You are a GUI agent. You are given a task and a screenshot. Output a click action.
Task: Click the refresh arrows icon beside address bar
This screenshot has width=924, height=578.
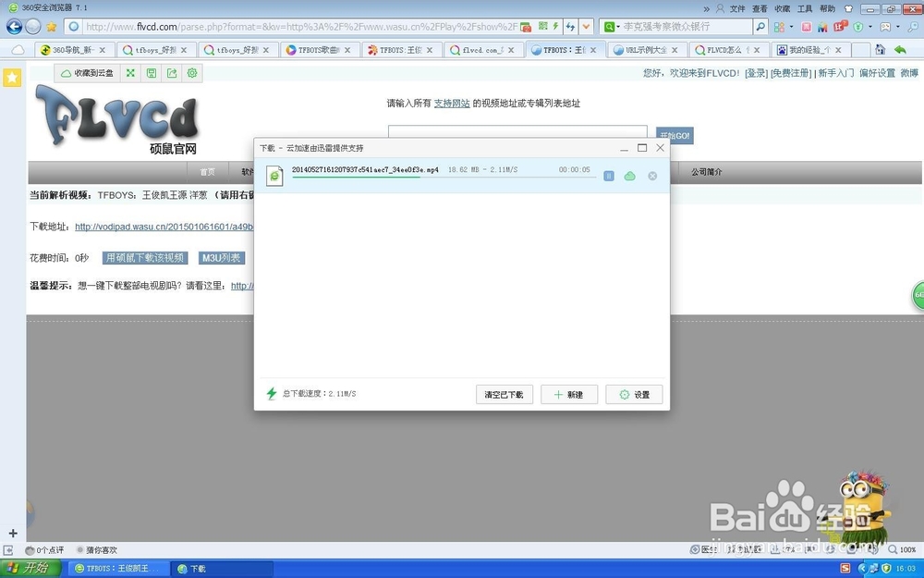(570, 27)
